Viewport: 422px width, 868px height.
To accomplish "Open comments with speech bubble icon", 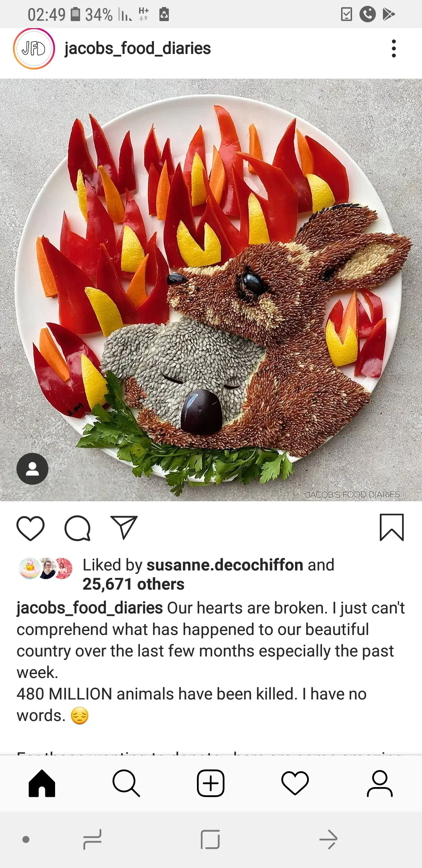I will [x=77, y=528].
